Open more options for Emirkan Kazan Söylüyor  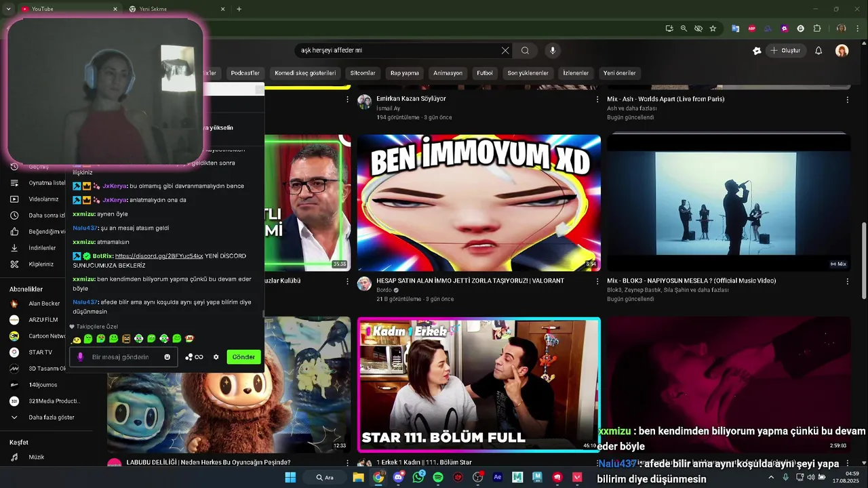(597, 100)
